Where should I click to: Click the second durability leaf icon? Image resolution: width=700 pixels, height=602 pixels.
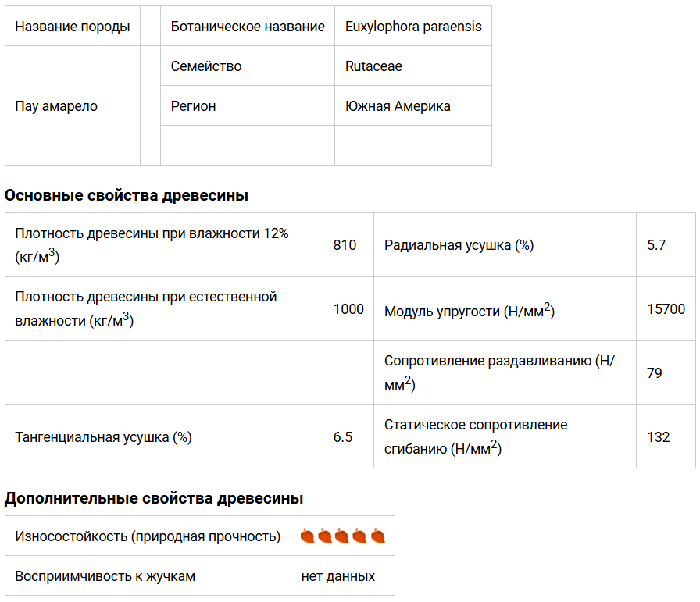[325, 536]
